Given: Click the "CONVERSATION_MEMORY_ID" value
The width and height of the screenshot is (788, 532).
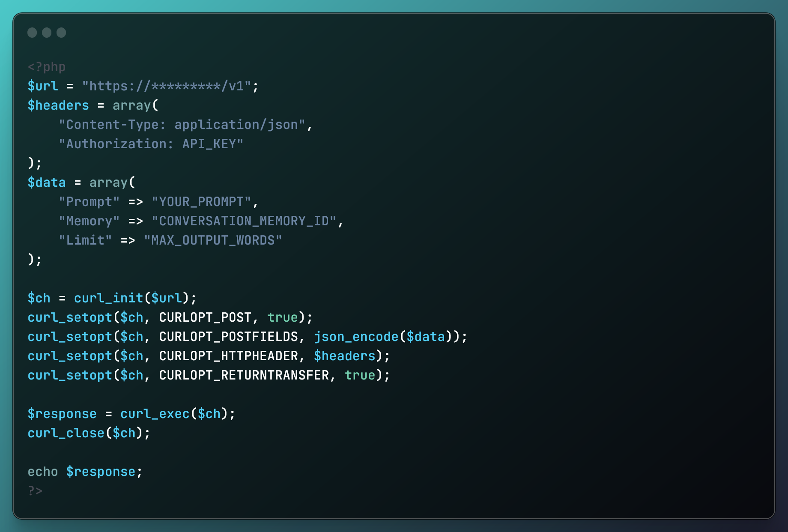Looking at the screenshot, I should coord(244,221).
